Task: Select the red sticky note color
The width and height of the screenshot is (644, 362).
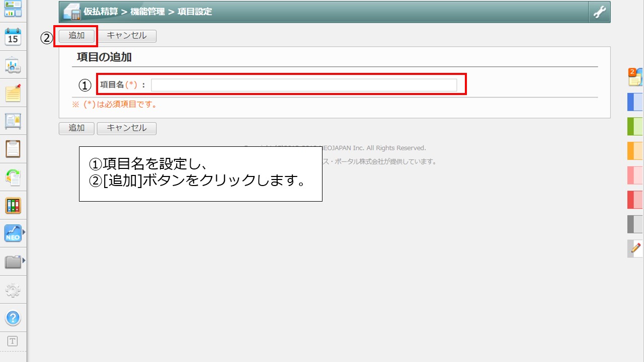Action: (635, 200)
